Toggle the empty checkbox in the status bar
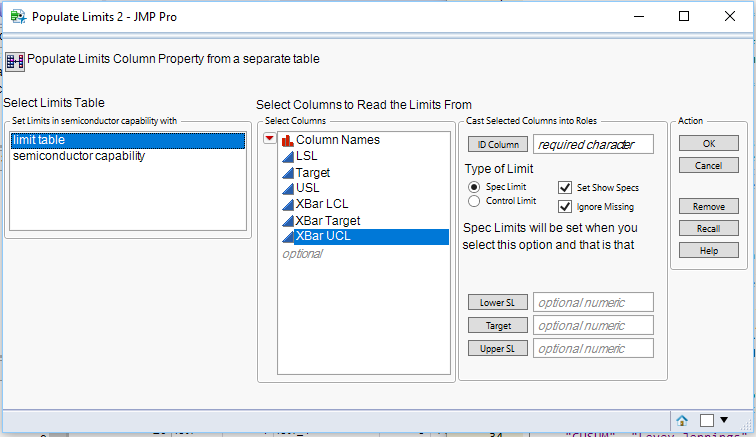 point(707,421)
